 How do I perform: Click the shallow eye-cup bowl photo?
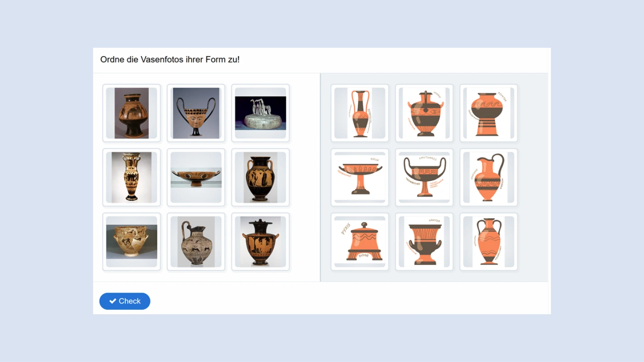tap(196, 177)
